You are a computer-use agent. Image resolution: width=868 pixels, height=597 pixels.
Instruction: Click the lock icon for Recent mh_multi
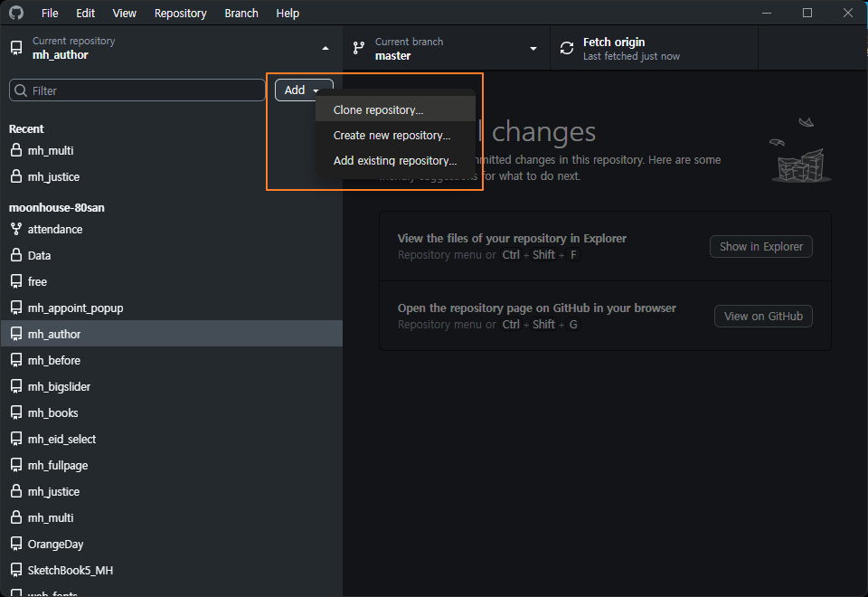(16, 150)
